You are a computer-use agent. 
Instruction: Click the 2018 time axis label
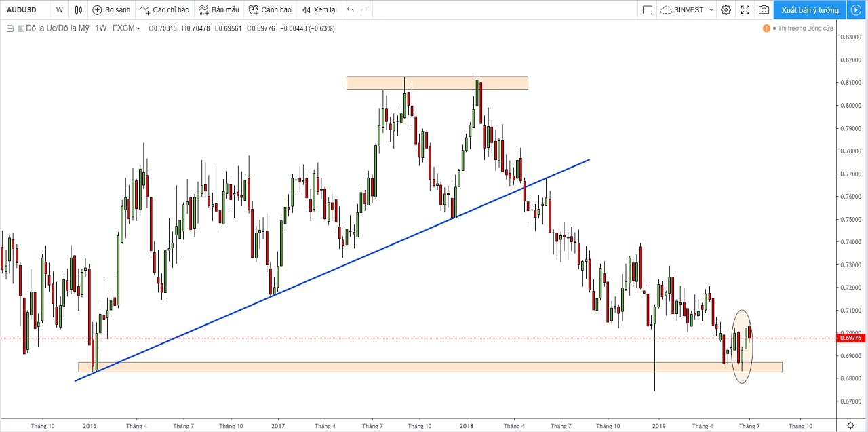(467, 426)
